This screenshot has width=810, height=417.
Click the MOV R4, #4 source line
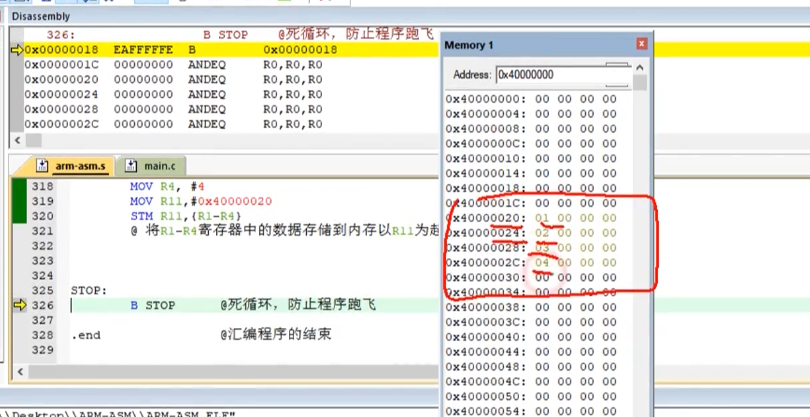(x=167, y=187)
